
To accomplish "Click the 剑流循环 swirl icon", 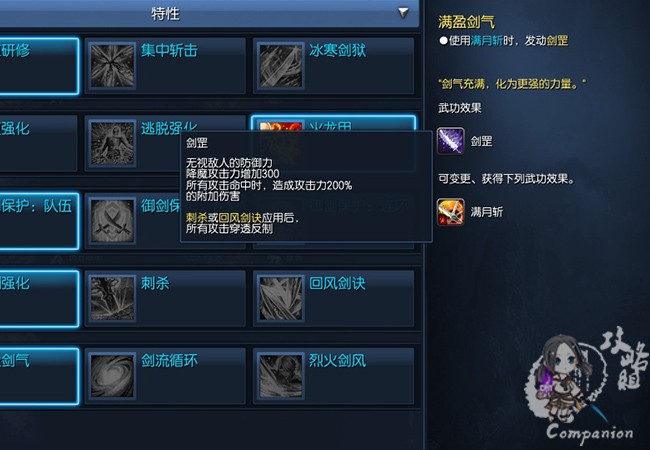I will (113, 376).
